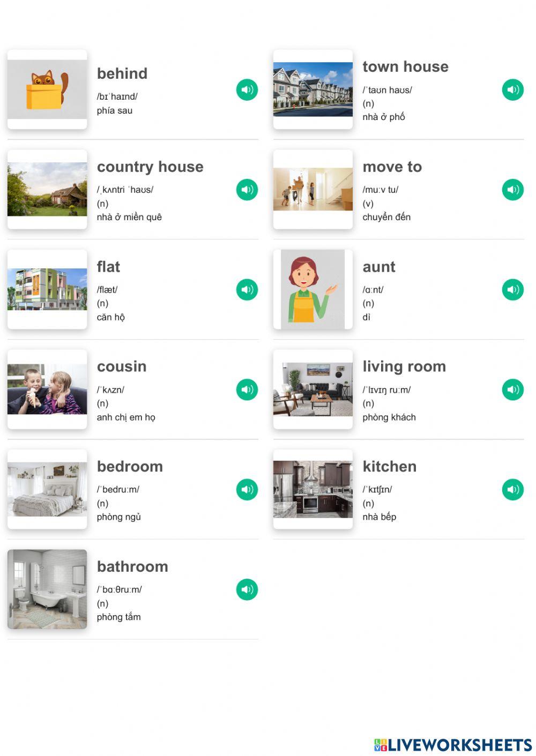
Task: Play audio for the word flat
Action: [x=247, y=289]
